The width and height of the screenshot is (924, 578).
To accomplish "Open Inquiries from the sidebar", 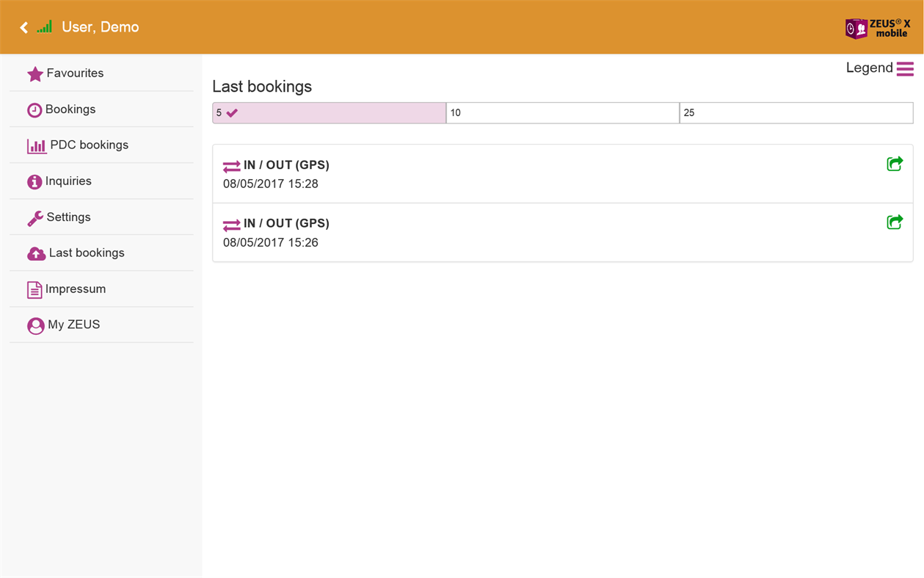I will click(x=68, y=181).
